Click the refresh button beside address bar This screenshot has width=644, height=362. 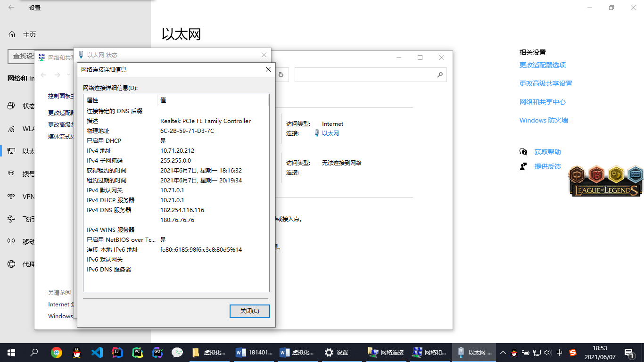pyautogui.click(x=281, y=75)
